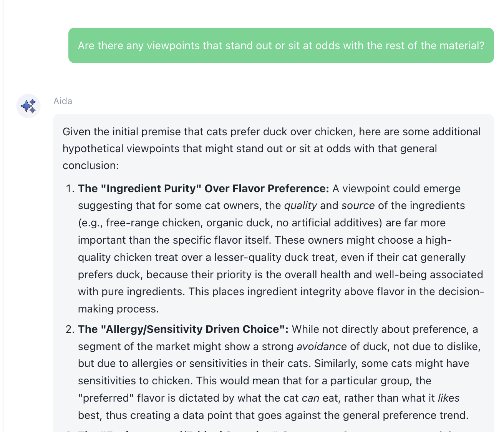Click the word "conclusion:" in the intro
This screenshot has width=504, height=432.
[x=91, y=166]
